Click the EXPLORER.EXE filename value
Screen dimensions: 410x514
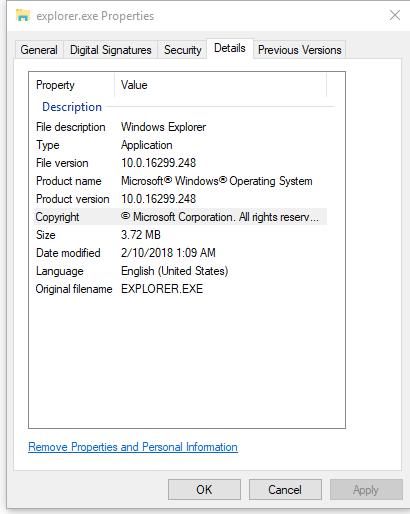(162, 289)
